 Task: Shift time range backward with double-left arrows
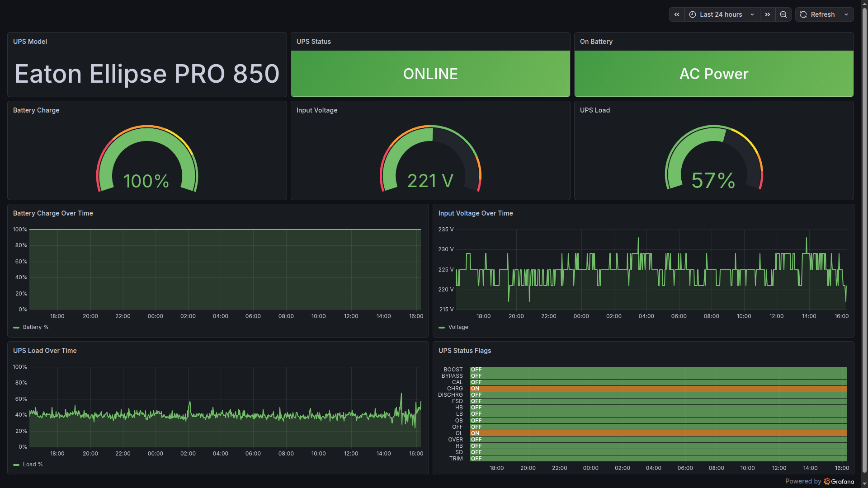coord(677,14)
